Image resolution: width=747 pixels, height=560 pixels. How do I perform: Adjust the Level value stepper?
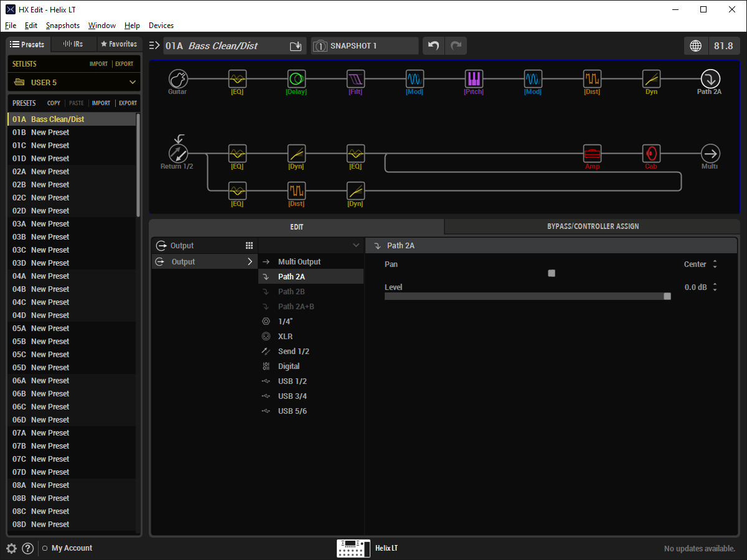point(715,287)
